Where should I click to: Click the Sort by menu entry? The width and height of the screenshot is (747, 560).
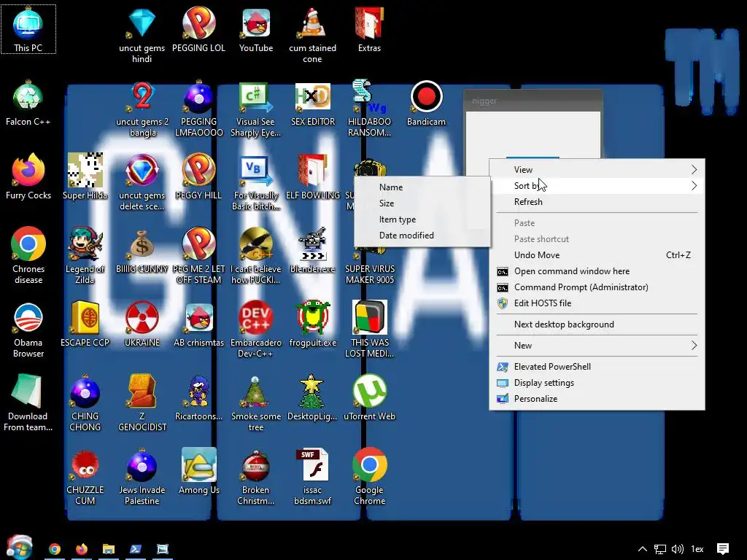click(x=597, y=186)
